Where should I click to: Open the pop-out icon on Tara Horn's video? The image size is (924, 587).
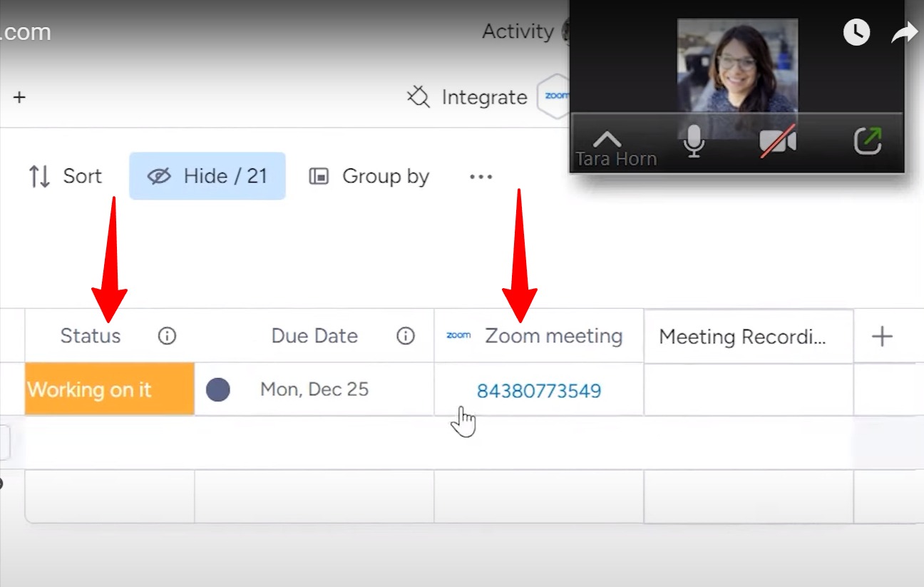(x=868, y=141)
